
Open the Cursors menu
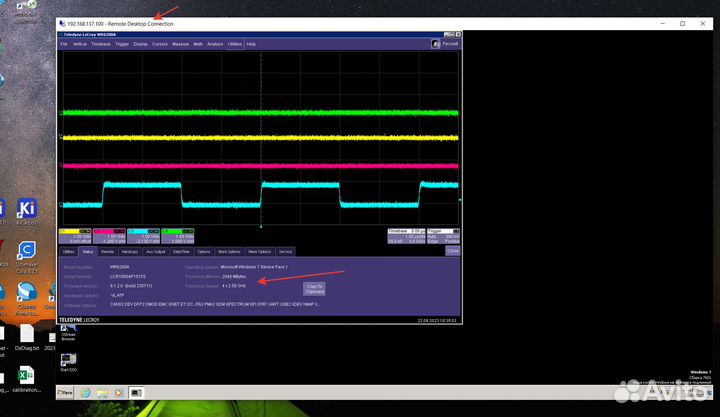(160, 44)
